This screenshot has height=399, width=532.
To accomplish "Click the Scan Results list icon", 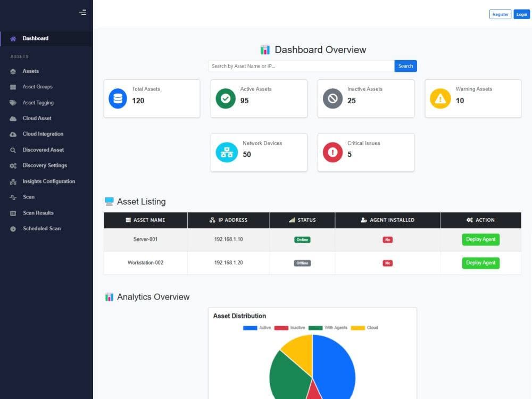I will coord(13,213).
